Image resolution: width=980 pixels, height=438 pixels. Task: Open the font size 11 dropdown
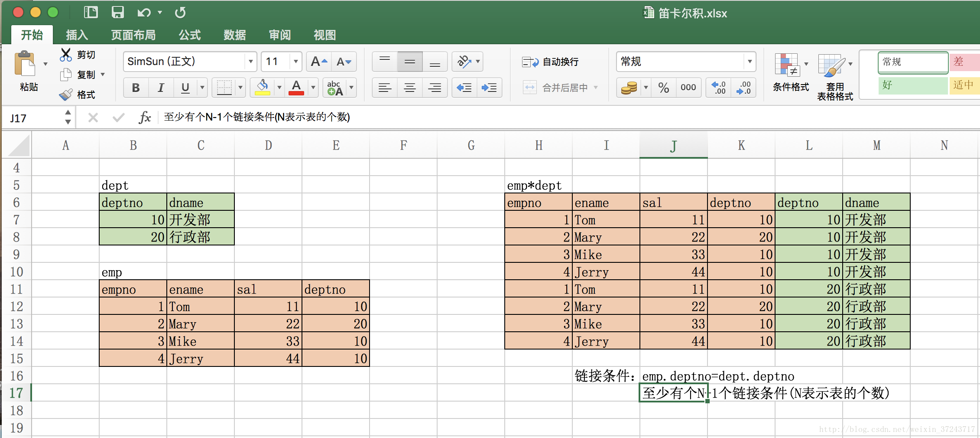295,62
